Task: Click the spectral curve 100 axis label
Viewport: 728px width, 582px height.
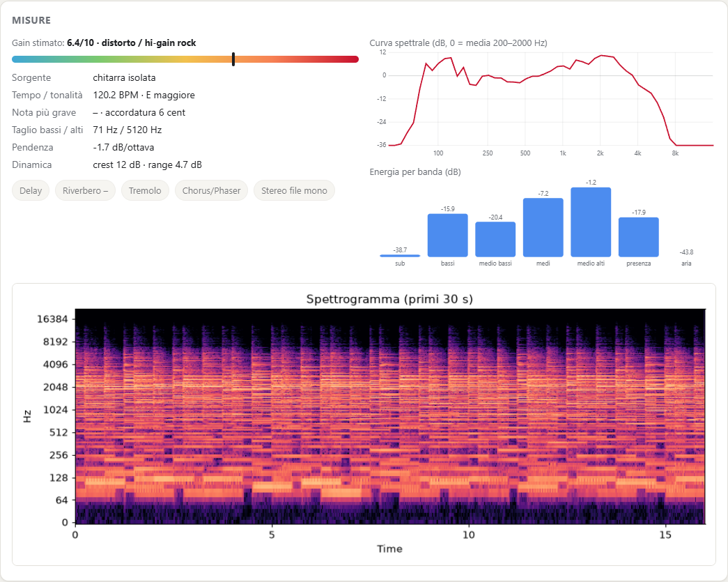Action: [438, 153]
